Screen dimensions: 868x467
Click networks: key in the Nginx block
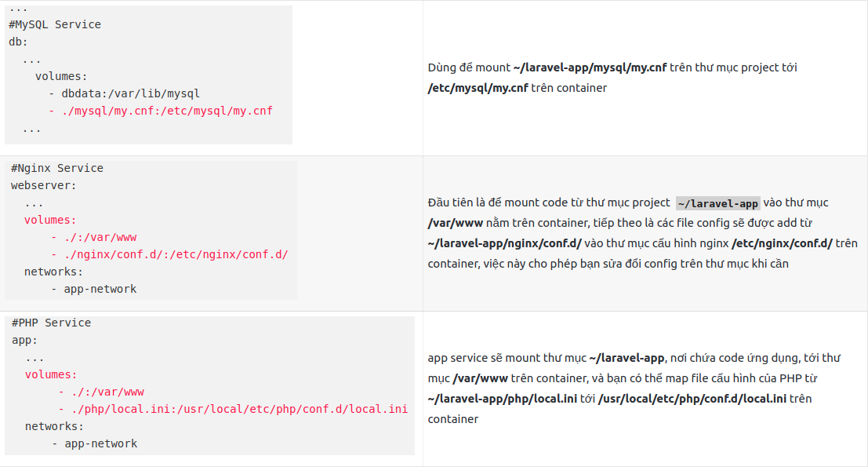click(53, 272)
